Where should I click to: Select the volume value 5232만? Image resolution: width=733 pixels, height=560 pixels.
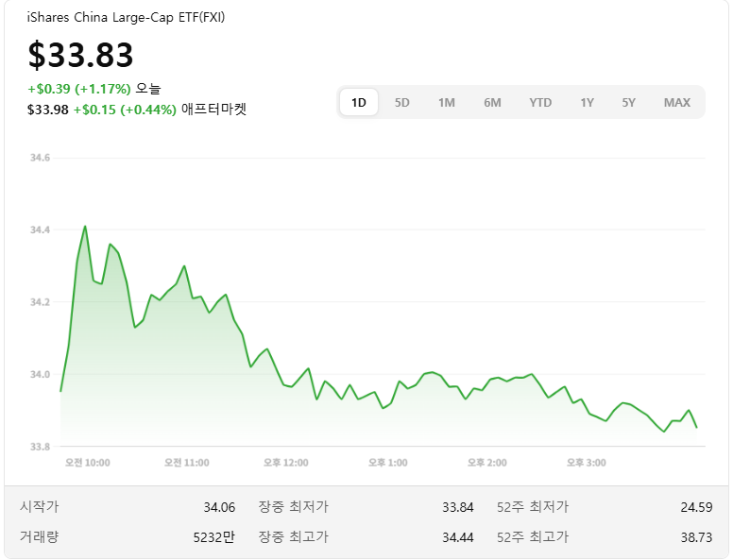[214, 537]
